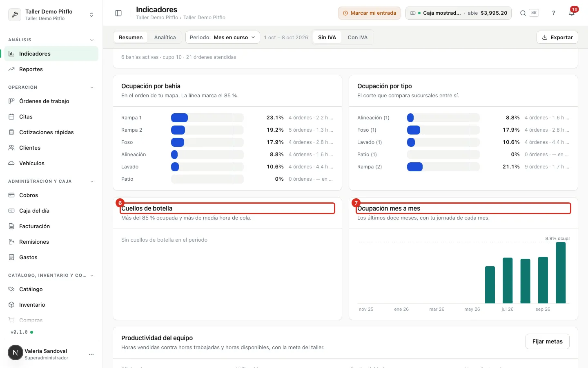Collapse Catálogo, Inventario group chevron

pos(91,275)
